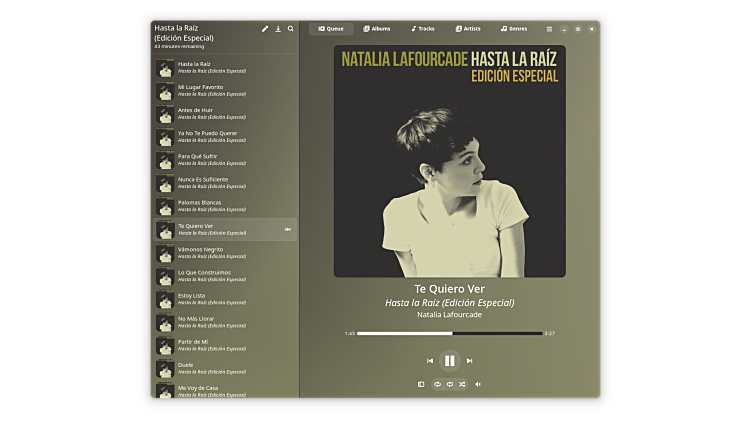The width and height of the screenshot is (752, 423).
Task: Click the 'Te Quiero Ver' now-playing title
Action: (x=449, y=289)
